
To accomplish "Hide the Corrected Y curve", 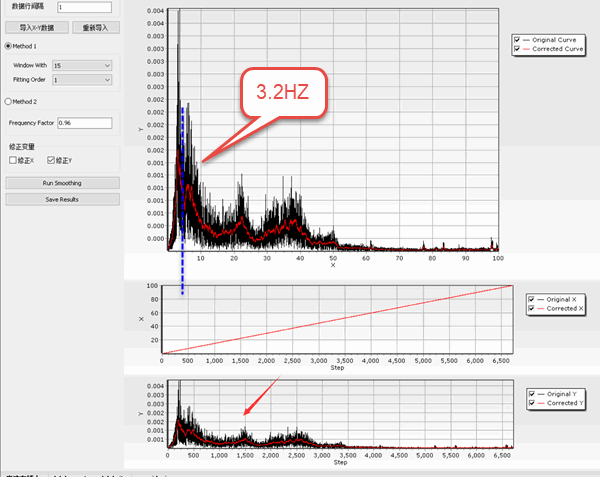I will tap(531, 403).
